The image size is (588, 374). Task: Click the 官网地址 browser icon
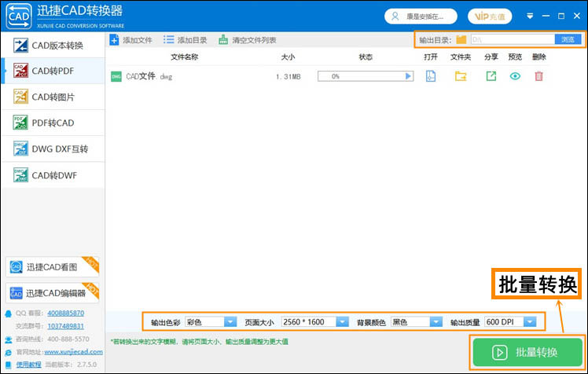(8, 353)
